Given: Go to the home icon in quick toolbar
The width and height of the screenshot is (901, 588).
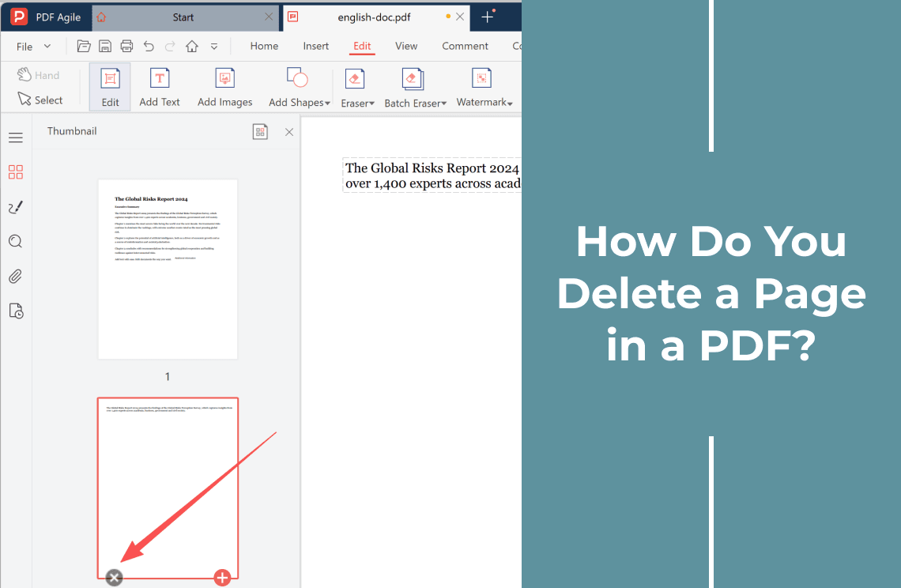Looking at the screenshot, I should [192, 46].
